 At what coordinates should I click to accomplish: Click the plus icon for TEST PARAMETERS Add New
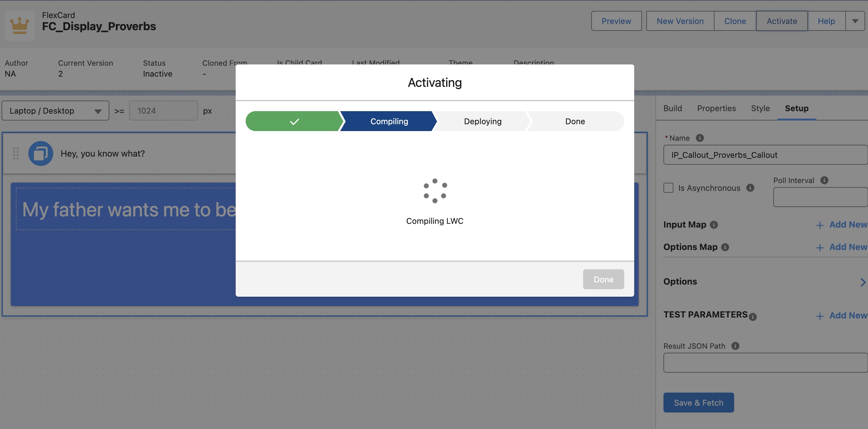820,316
